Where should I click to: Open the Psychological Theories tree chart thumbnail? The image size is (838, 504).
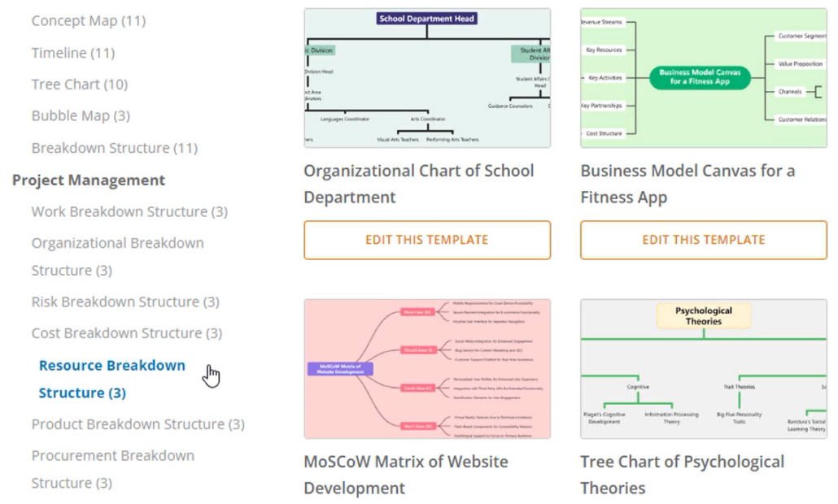702,367
